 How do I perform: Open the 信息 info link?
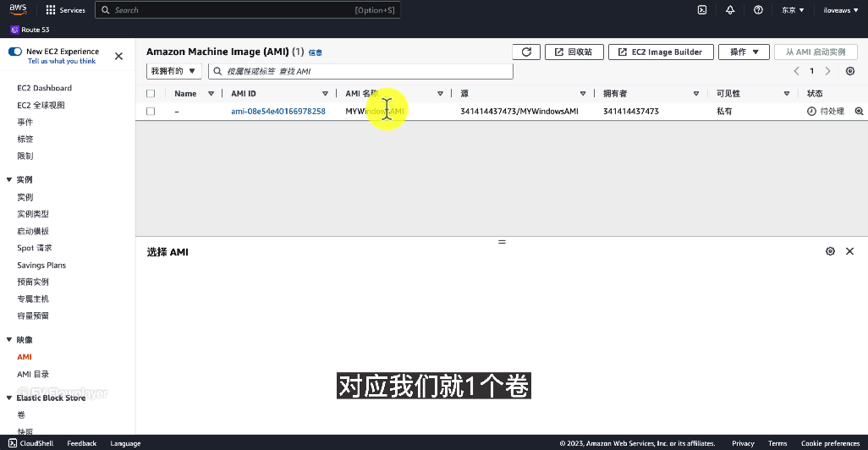pyautogui.click(x=315, y=52)
